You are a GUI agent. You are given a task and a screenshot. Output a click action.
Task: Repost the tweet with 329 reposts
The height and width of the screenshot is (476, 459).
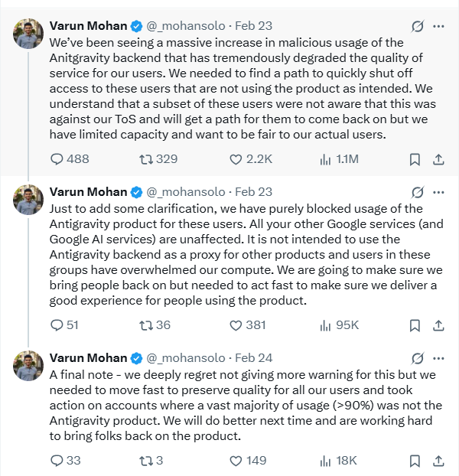point(145,159)
